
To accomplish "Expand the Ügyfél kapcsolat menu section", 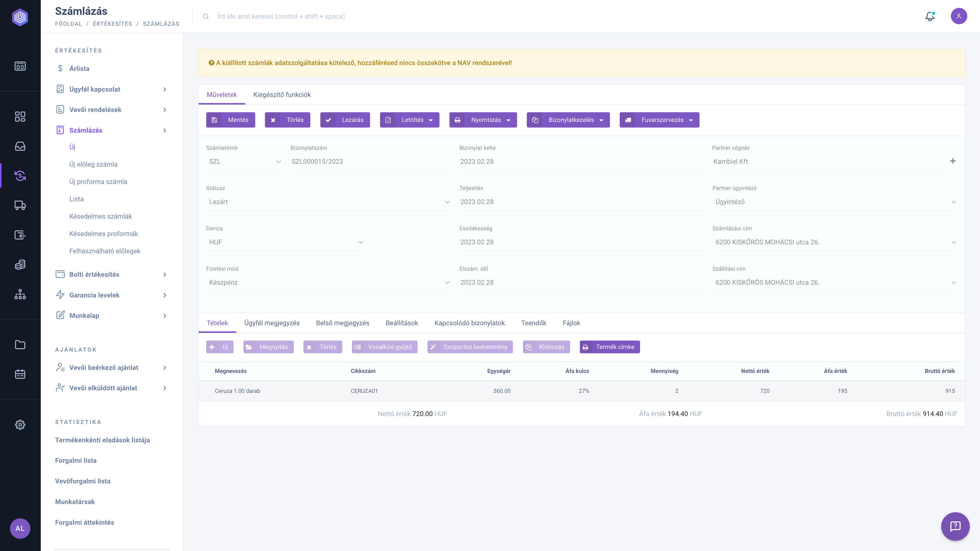I will click(x=112, y=89).
